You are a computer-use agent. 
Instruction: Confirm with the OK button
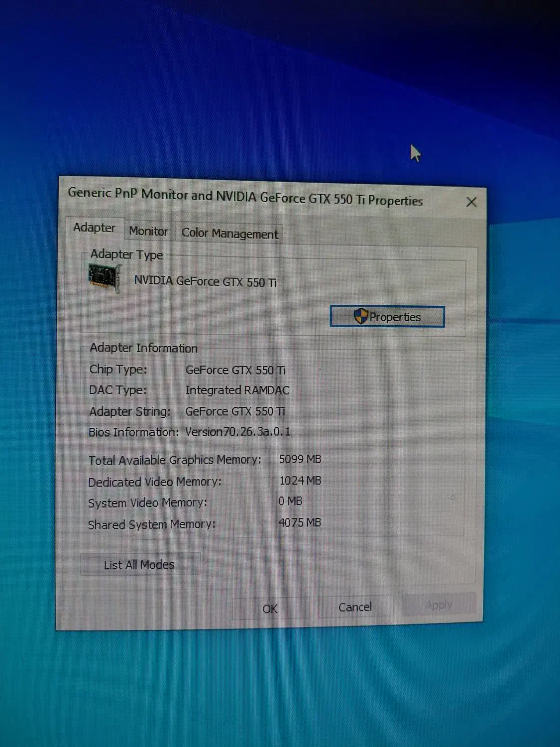point(270,609)
